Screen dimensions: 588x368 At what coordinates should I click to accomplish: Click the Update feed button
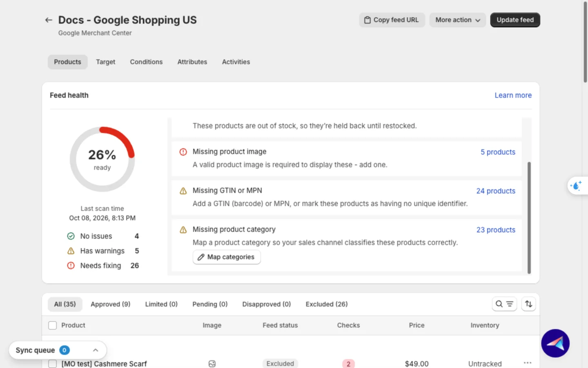tap(515, 20)
